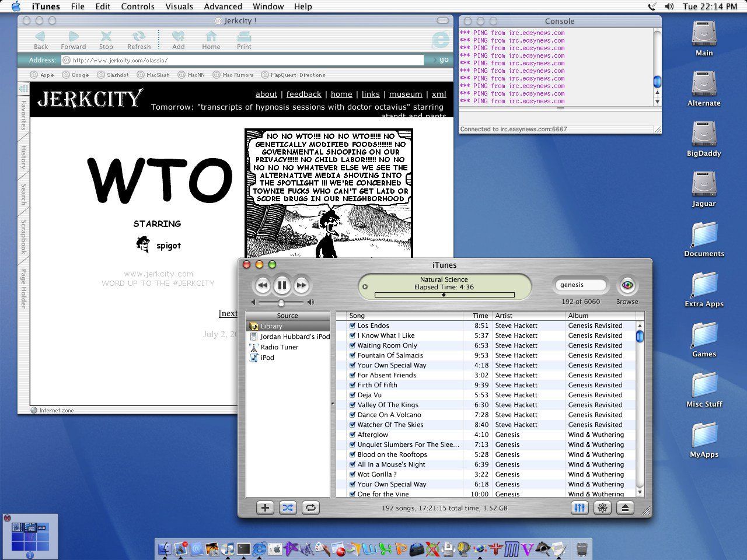Open Terminal icon in the Dock

click(x=244, y=548)
